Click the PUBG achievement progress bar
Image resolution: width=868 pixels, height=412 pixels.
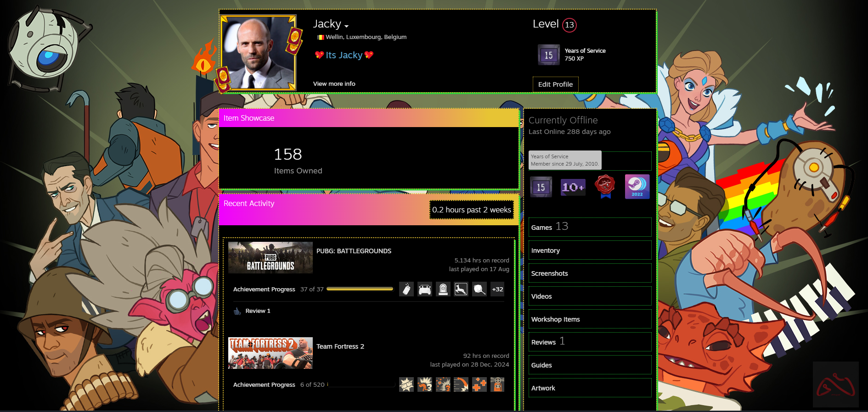pyautogui.click(x=360, y=290)
